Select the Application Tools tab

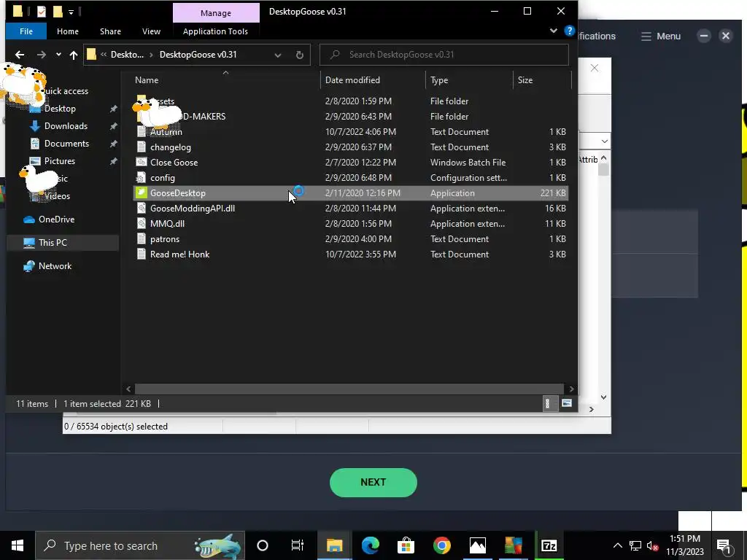coord(215,31)
